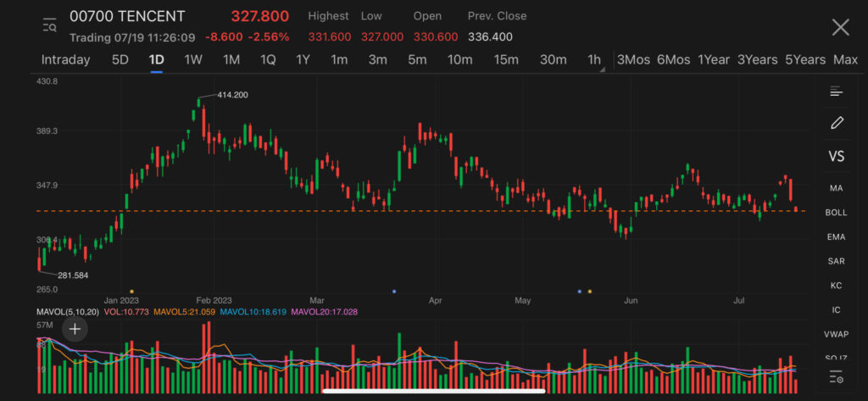The width and height of the screenshot is (868, 401).
Task: Click the Highest value 331.600
Action: click(330, 37)
